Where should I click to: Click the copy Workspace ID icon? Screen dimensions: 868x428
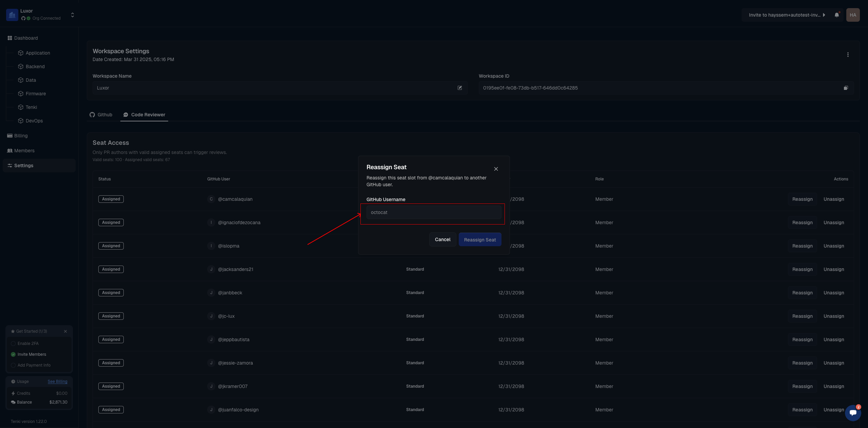click(846, 88)
